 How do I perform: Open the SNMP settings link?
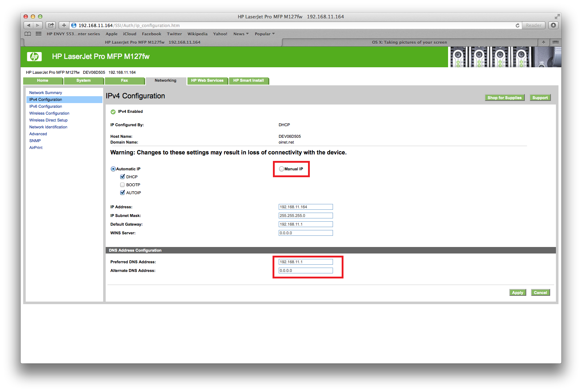[35, 141]
